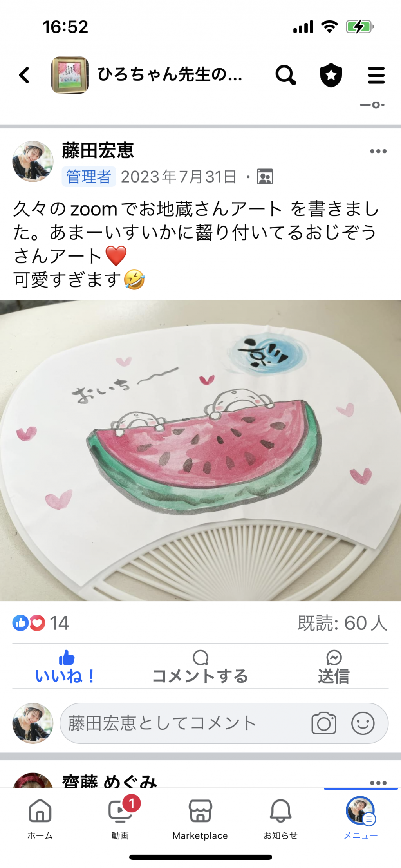Open the group search magnifier

click(x=285, y=75)
